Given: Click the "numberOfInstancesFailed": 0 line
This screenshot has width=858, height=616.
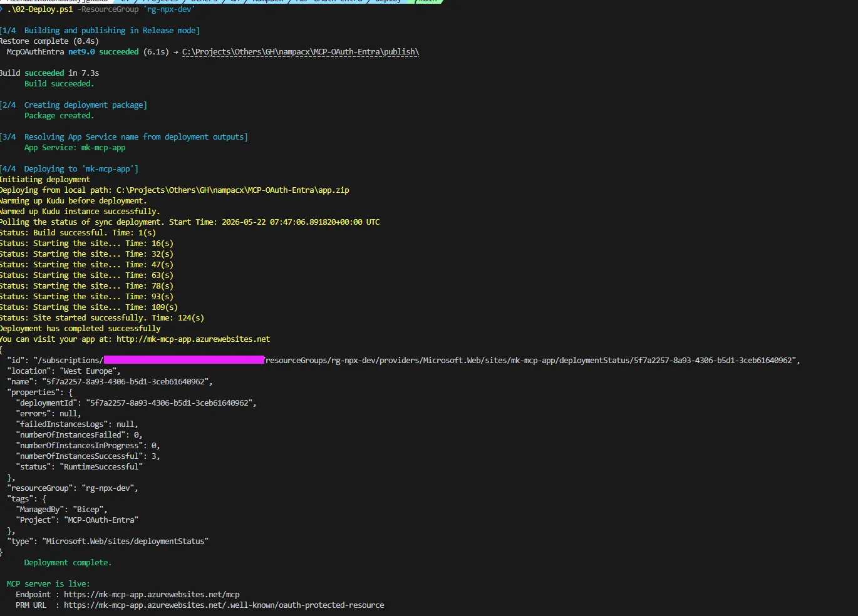Looking at the screenshot, I should coord(79,435).
